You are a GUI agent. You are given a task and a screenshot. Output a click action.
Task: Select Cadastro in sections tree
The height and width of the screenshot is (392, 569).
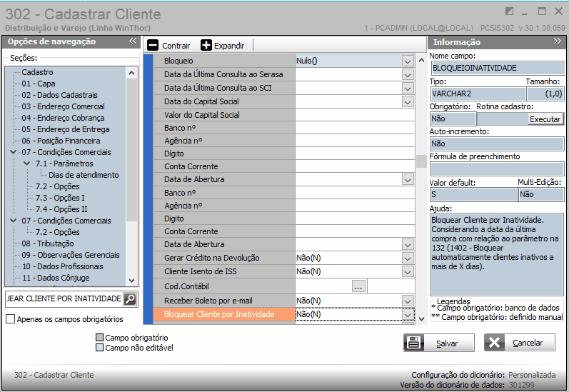37,72
